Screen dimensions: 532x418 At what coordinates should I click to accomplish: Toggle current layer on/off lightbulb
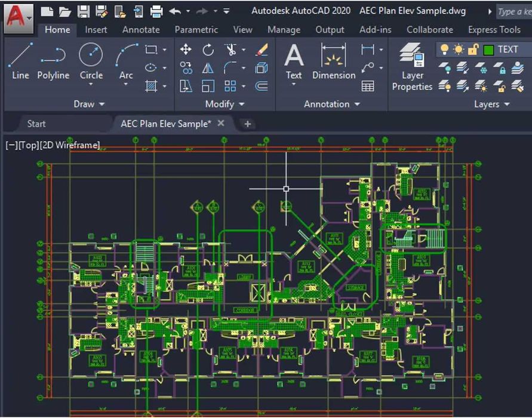pos(444,50)
